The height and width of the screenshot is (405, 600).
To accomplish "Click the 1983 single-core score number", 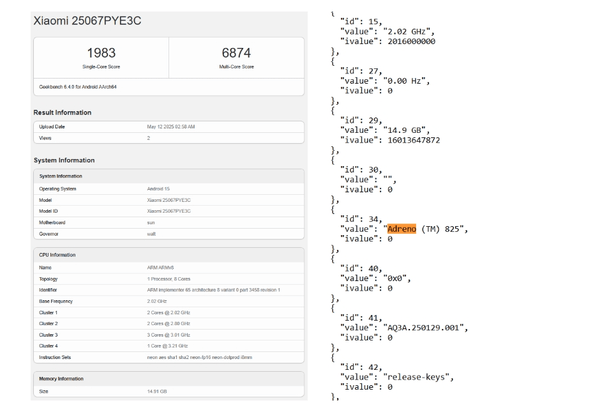I will click(x=101, y=53).
